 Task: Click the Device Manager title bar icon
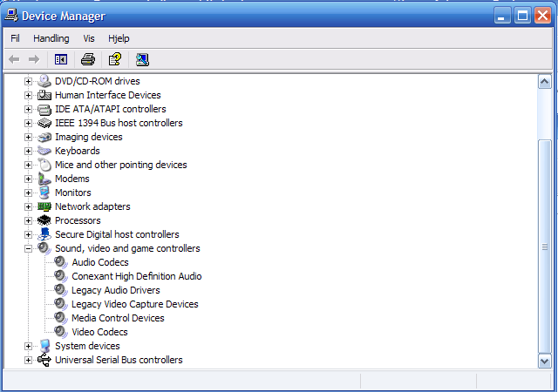pyautogui.click(x=11, y=16)
